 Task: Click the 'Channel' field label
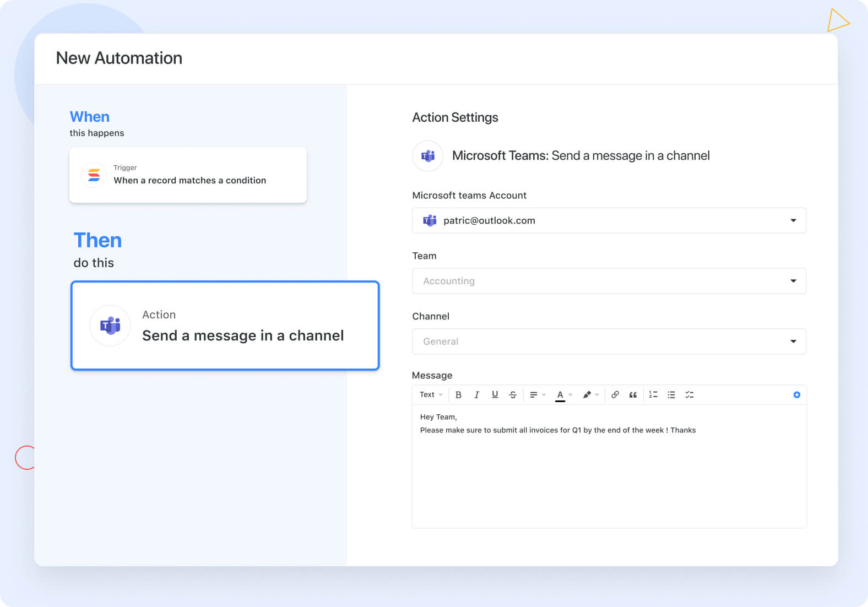click(x=431, y=316)
